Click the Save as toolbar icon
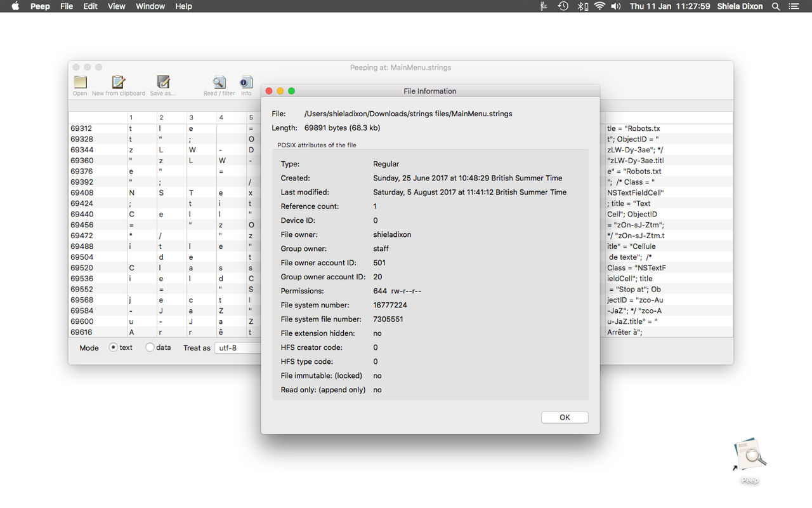Viewport: 812px width, 508px height. [163, 83]
